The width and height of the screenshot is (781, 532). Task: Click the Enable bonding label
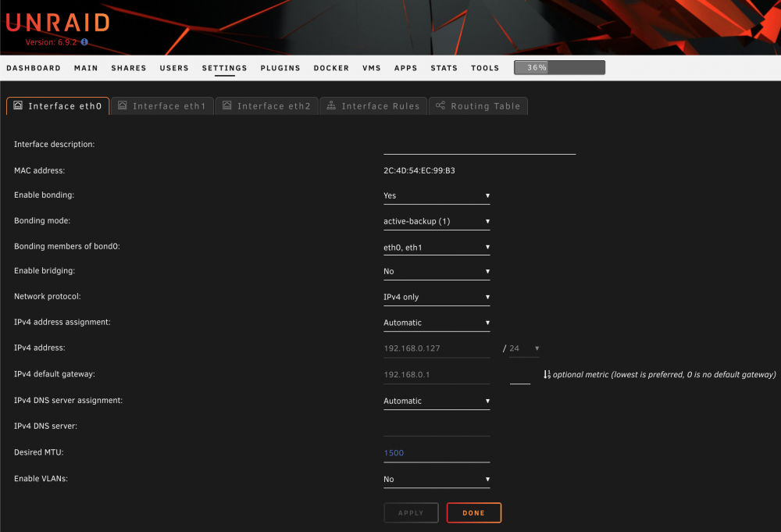[x=44, y=195]
